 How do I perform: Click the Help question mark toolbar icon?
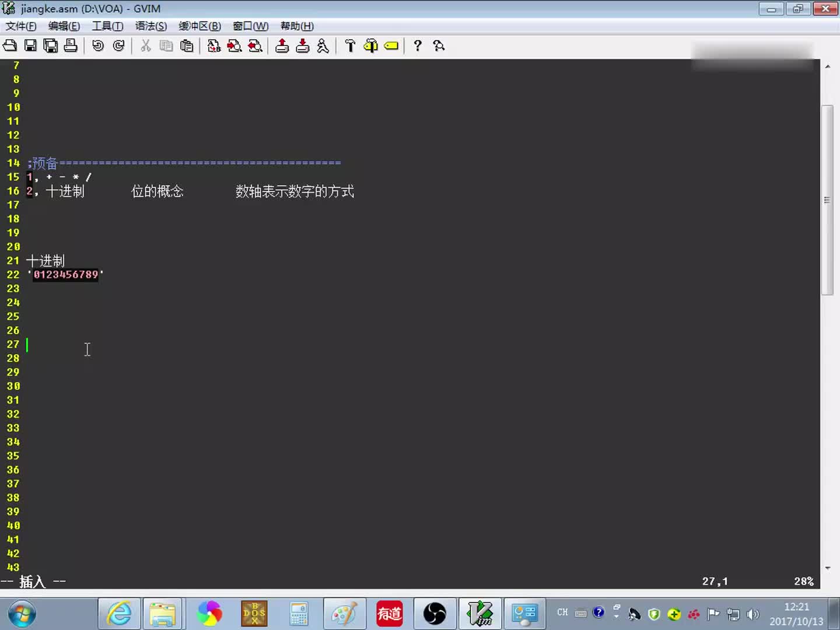[418, 45]
